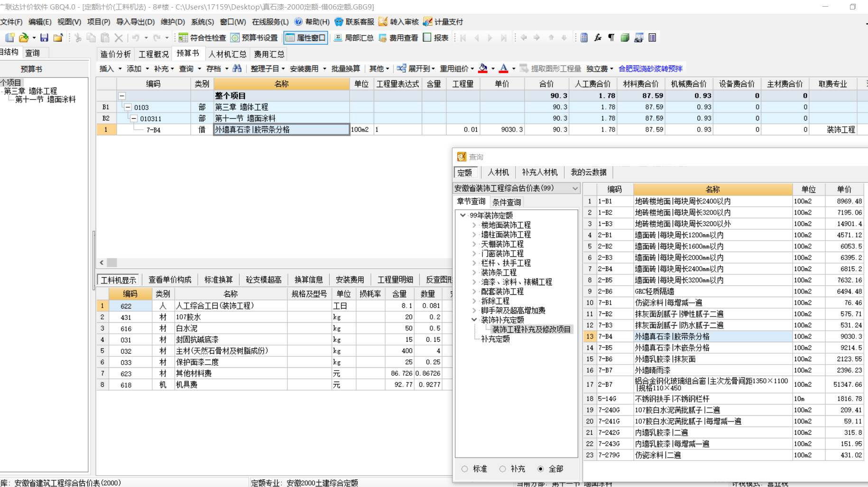868x487 pixels.
Task: Open the fill color dropdown arrow
Action: click(x=493, y=69)
